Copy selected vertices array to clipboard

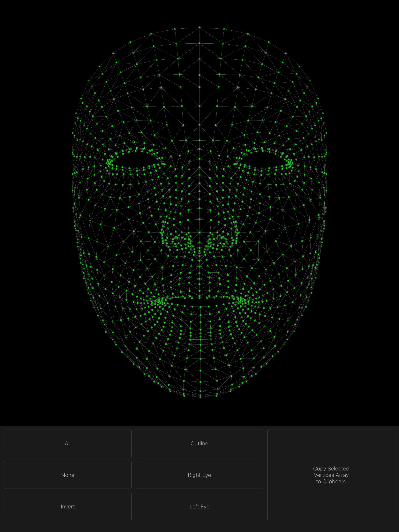pos(331,475)
